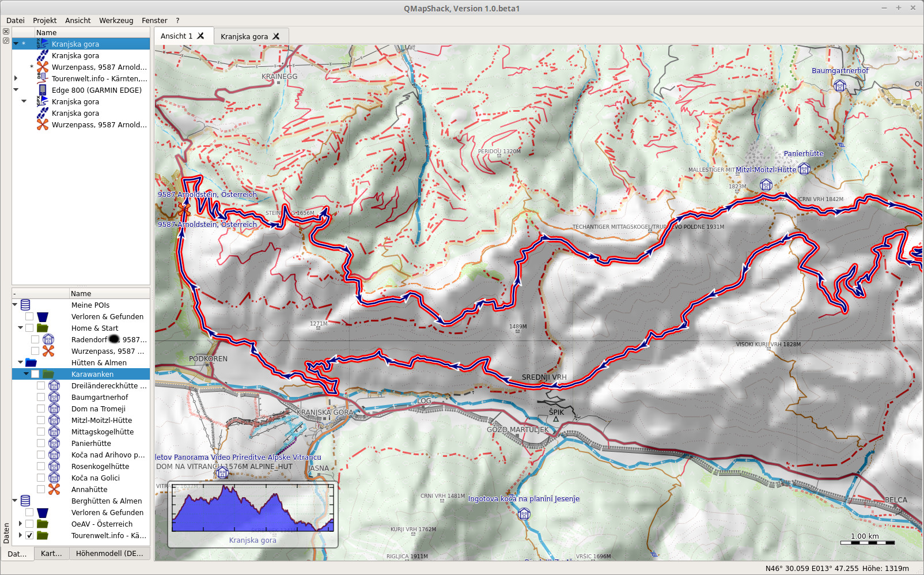Check the Baumgartnerhof checkbox in the database tree

(41, 397)
